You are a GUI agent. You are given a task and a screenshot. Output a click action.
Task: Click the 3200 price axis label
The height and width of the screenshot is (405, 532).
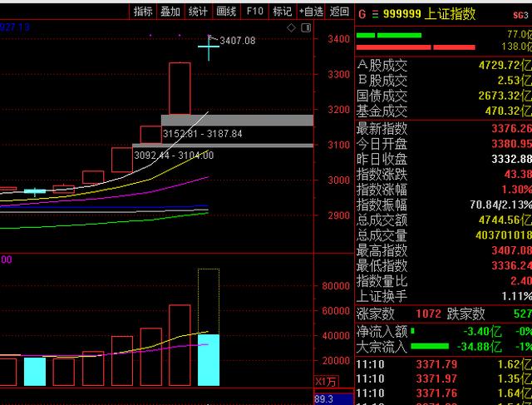click(x=338, y=110)
